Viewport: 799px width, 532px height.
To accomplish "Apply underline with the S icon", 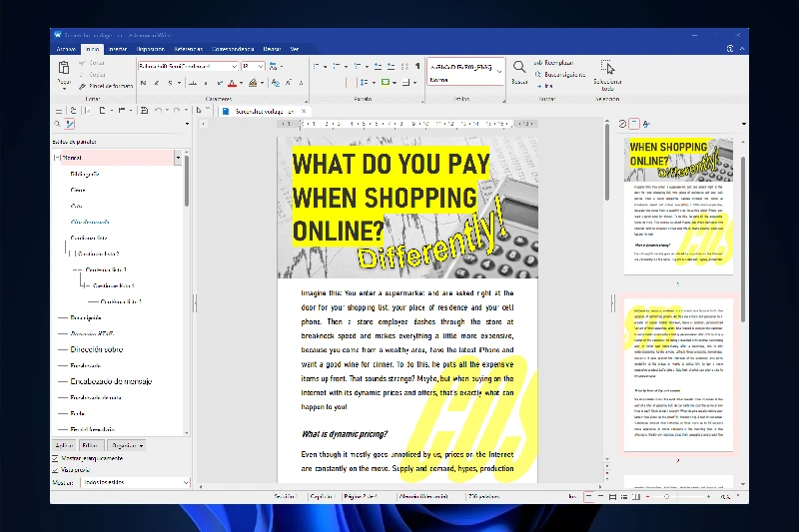I will pyautogui.click(x=170, y=83).
